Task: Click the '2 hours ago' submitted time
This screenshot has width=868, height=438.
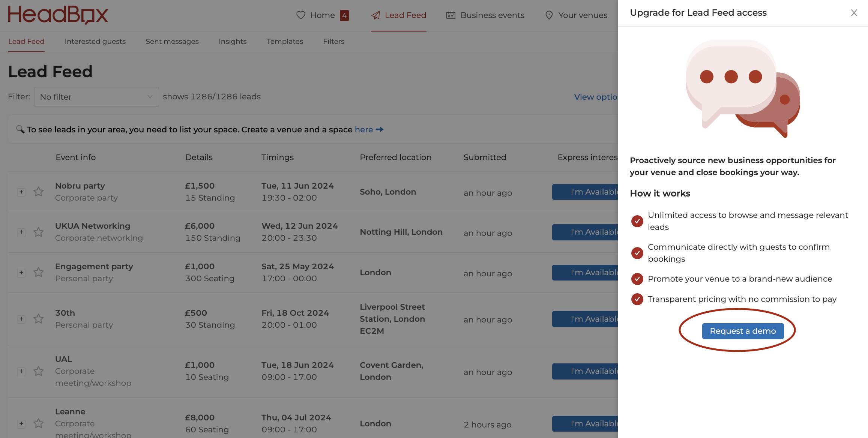Action: (488, 425)
